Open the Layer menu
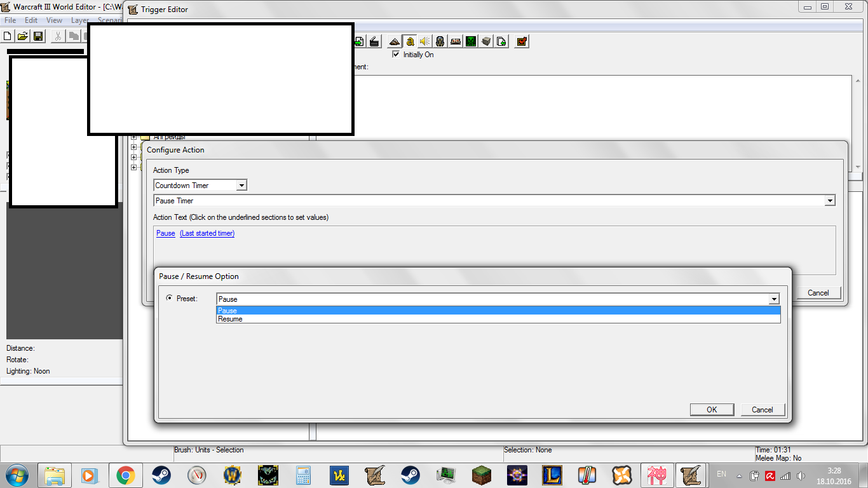 [x=79, y=20]
